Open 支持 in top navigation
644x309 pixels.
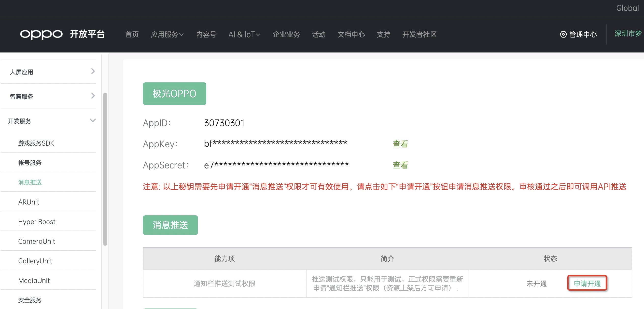pos(384,34)
